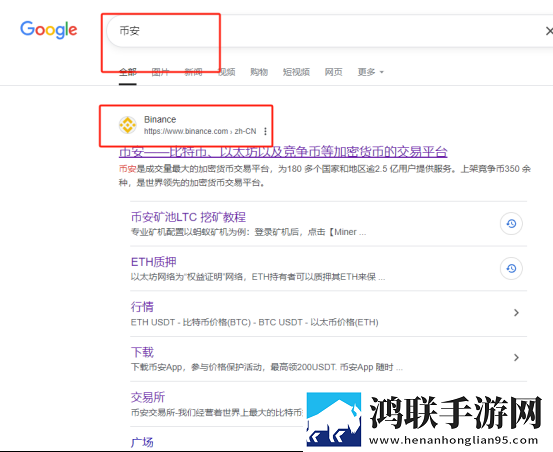Click the 鸿联手游网 bull logo
The height and width of the screenshot is (452, 553).
[x=334, y=420]
